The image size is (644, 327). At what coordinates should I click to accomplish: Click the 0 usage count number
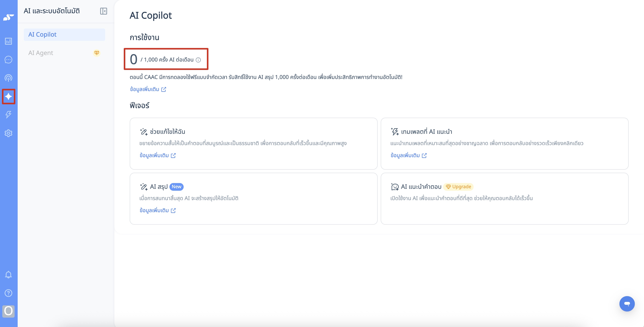tap(134, 59)
